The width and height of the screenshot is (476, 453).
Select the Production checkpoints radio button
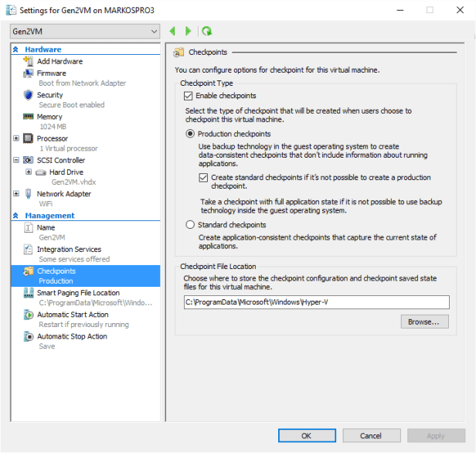[190, 134]
